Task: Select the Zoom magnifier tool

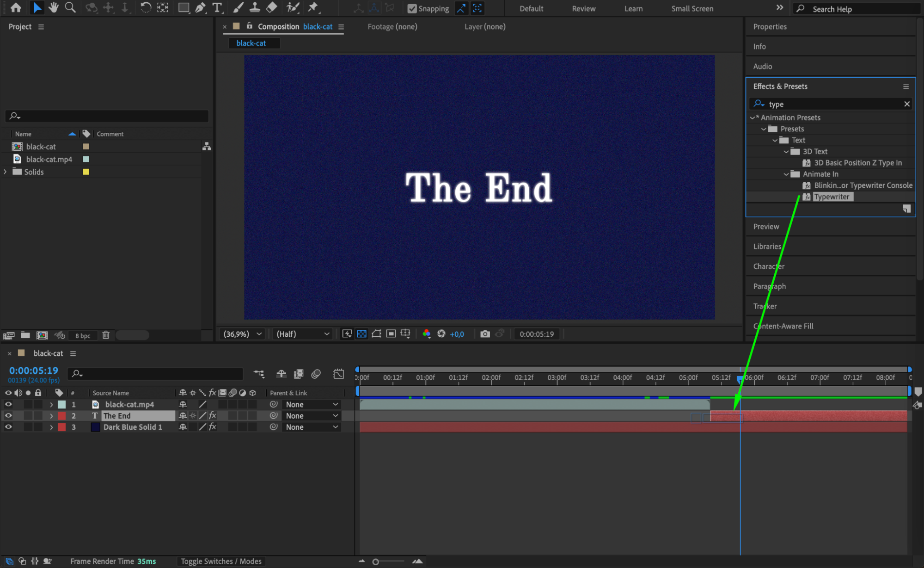Action: pos(70,7)
